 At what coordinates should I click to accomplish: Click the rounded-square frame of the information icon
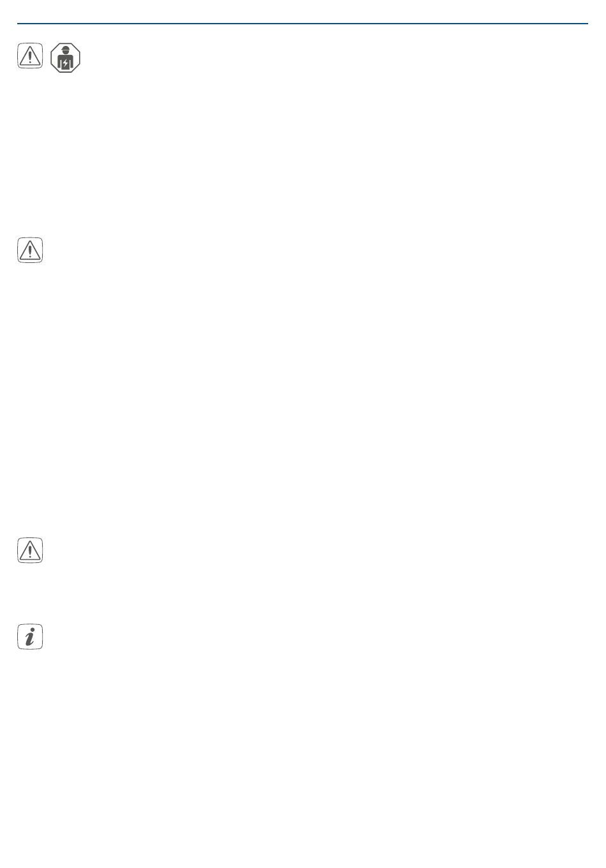pos(30,636)
